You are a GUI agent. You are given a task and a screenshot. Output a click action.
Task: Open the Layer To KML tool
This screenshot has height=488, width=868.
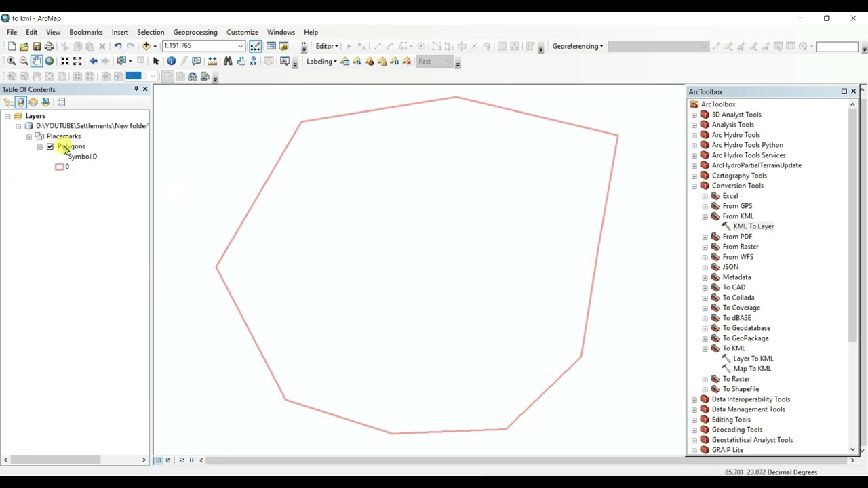click(x=753, y=359)
